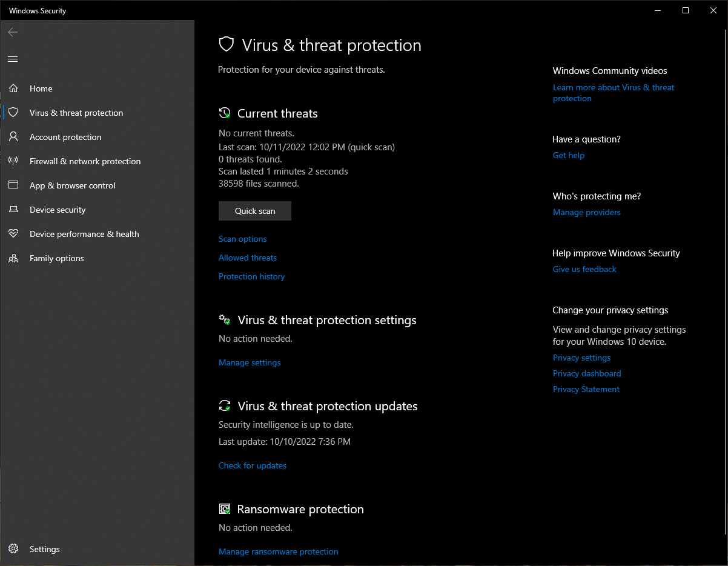This screenshot has height=566, width=728.
Task: Open Privacy dashboard link
Action: [x=587, y=373]
